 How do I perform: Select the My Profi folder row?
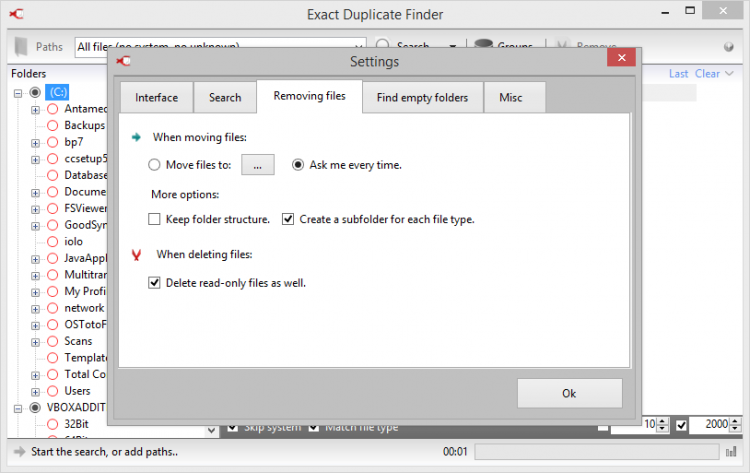(85, 291)
